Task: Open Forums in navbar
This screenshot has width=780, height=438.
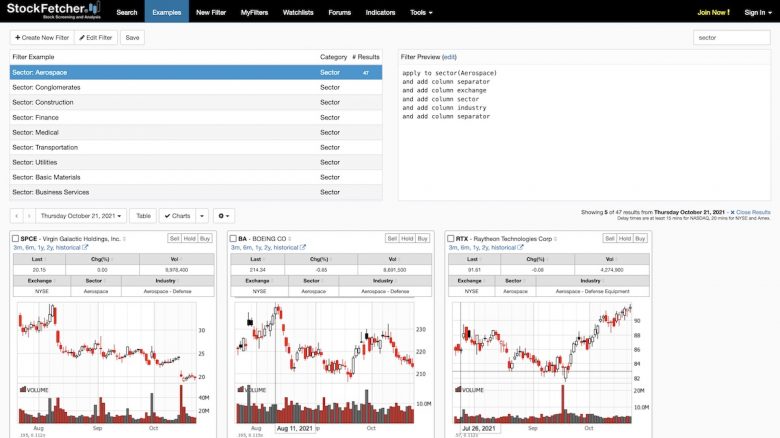Action: (340, 12)
